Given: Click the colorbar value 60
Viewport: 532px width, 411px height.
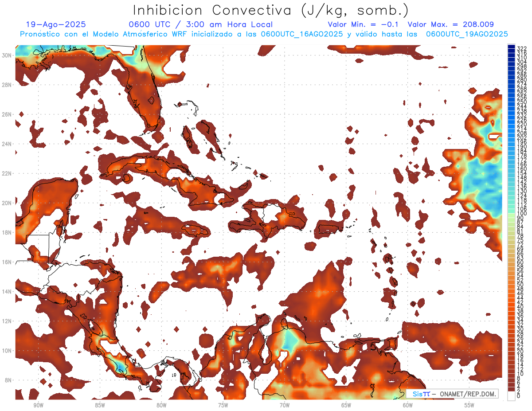Looking at the screenshot, I should 520,262.
